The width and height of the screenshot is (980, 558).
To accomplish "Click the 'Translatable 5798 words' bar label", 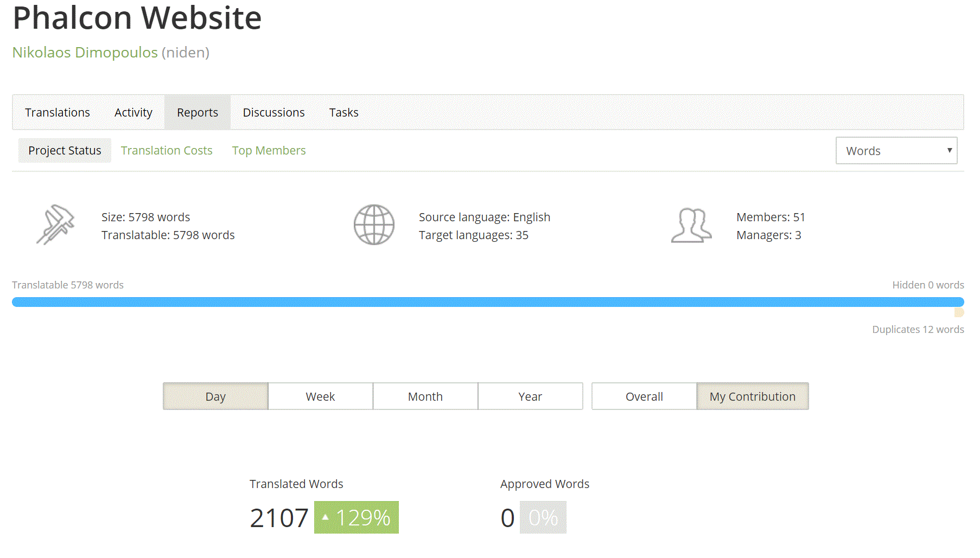I will [x=68, y=285].
